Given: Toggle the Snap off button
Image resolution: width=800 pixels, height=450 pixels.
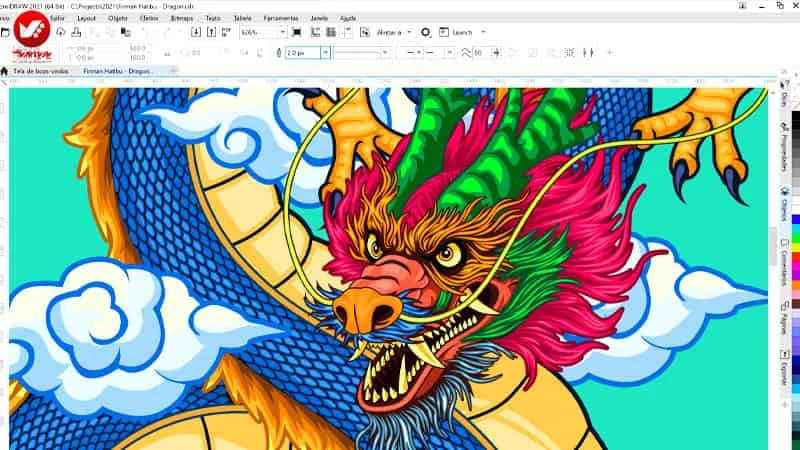Looking at the screenshot, I should [x=364, y=32].
